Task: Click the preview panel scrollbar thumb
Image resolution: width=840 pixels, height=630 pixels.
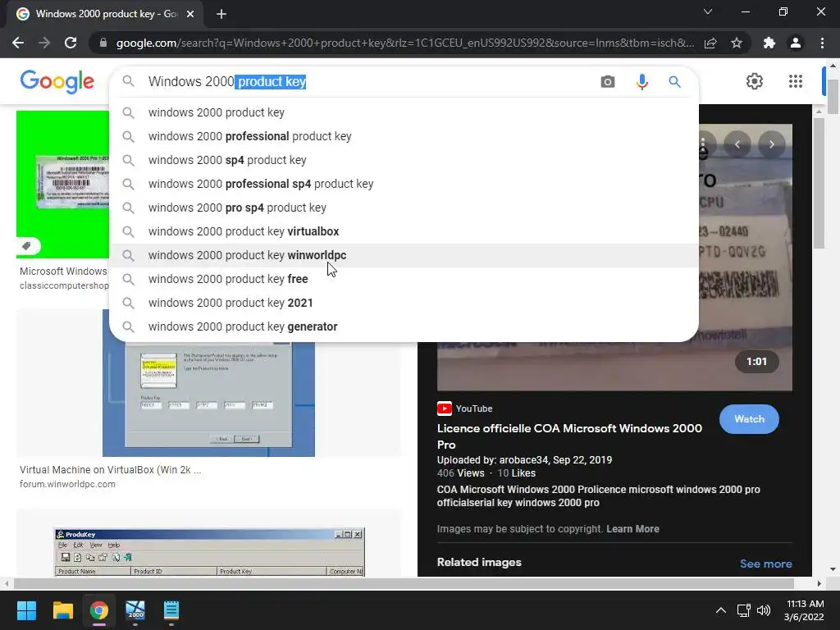Action: [x=818, y=183]
